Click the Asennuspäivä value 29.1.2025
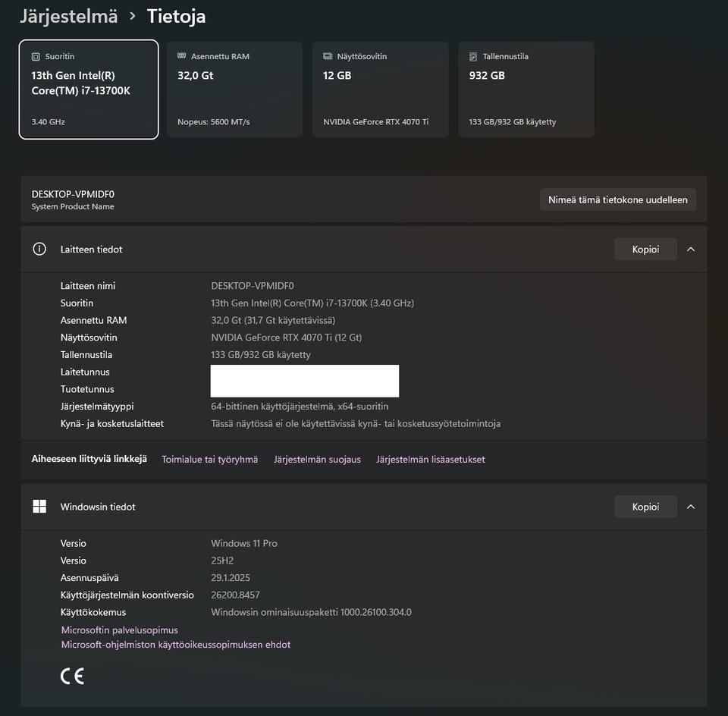This screenshot has height=716, width=728. pyautogui.click(x=231, y=577)
